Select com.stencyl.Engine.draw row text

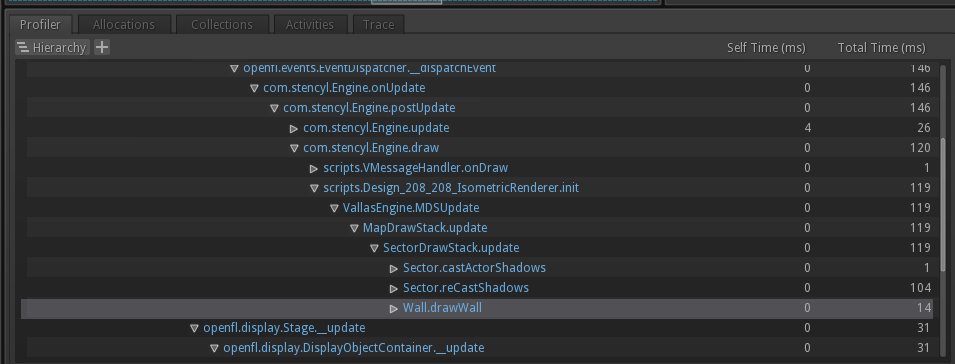pos(371,148)
